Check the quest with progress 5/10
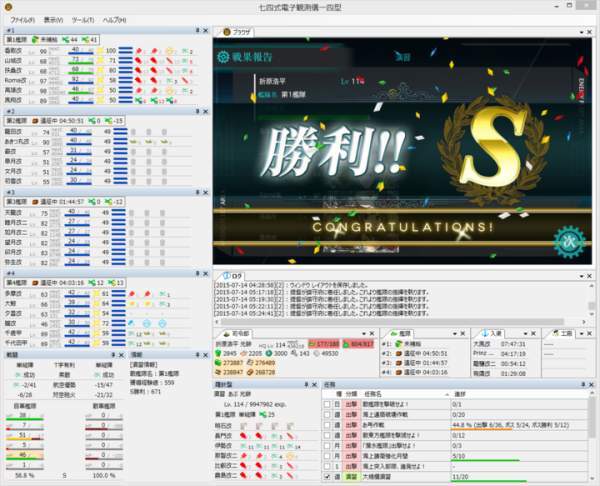 pos(327,456)
